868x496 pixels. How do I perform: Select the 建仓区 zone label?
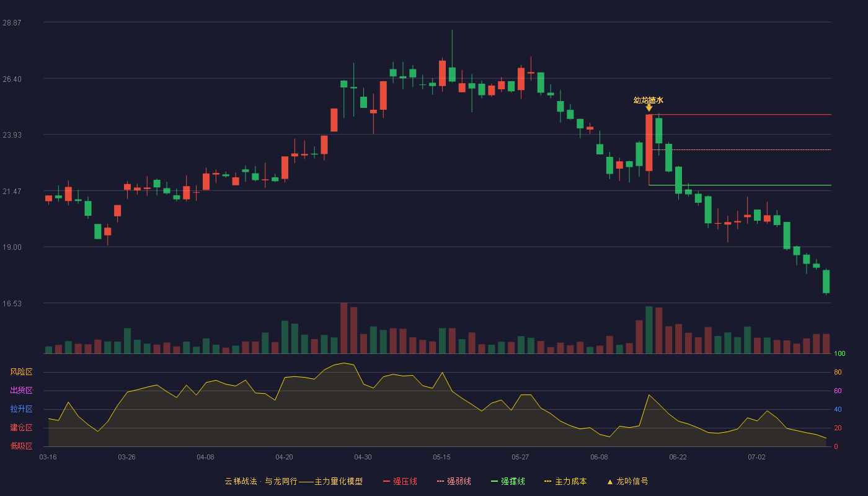tap(21, 428)
